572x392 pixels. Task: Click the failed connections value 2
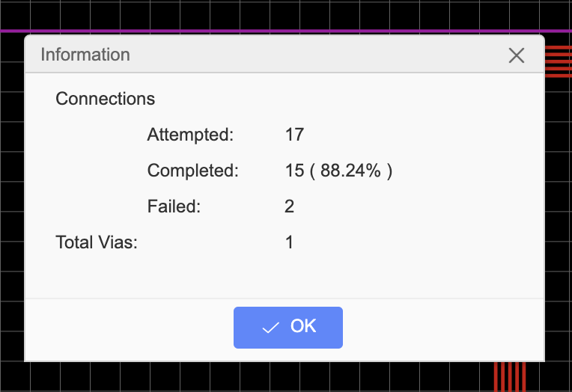pos(289,206)
